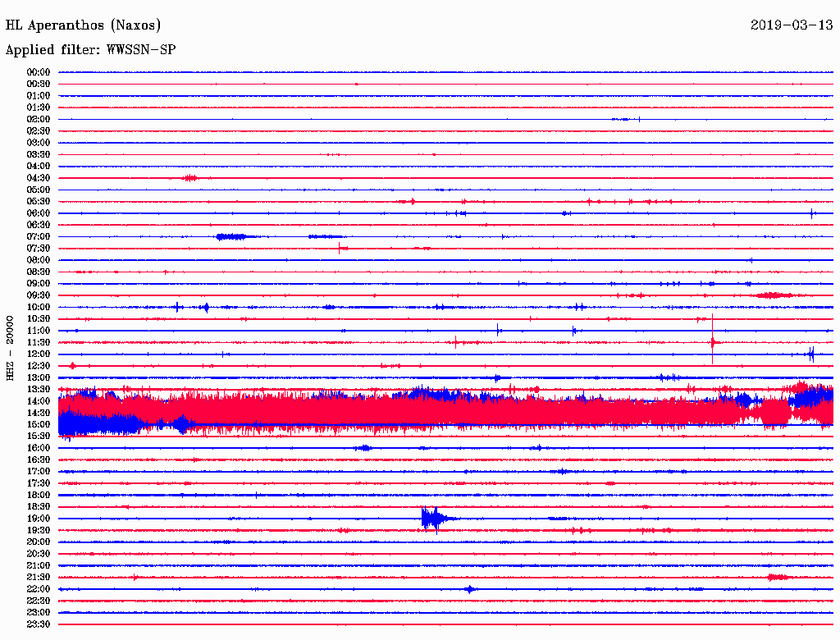The height and width of the screenshot is (640, 840).
Task: Click the 23:30 time label
Action: point(39,624)
